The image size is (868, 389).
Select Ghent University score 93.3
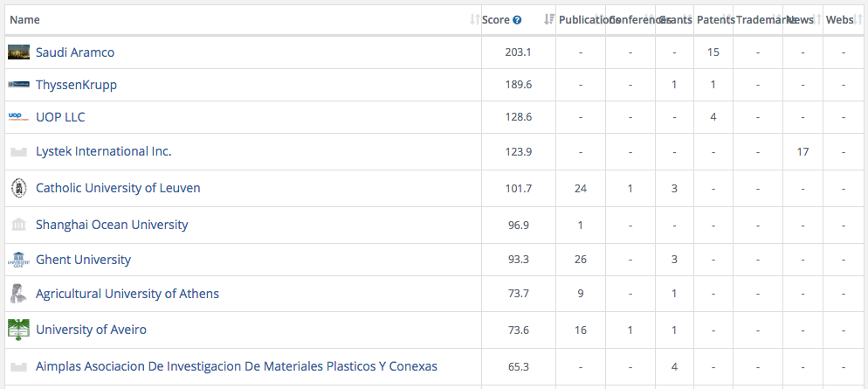[518, 260]
